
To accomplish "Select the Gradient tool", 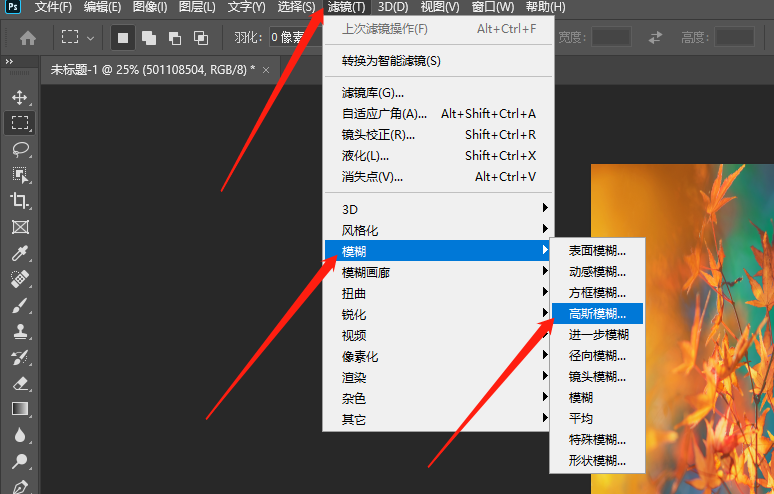I will 20,409.
